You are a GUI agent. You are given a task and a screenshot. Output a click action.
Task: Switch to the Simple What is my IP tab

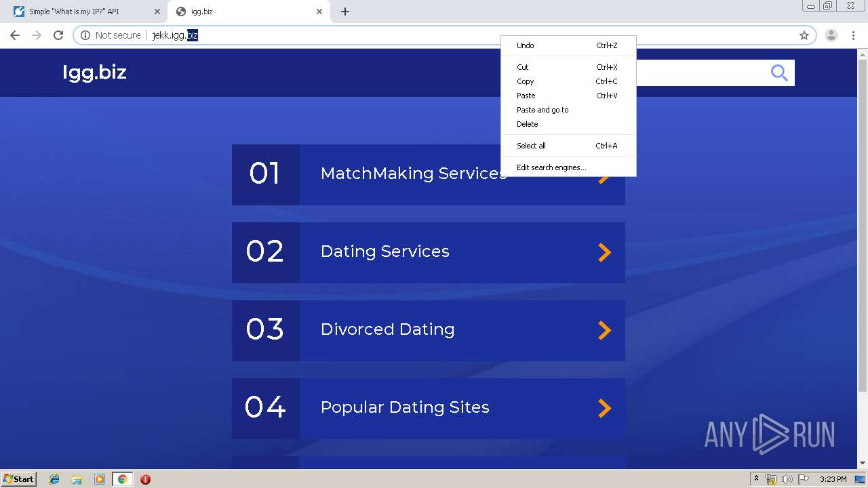(x=83, y=12)
